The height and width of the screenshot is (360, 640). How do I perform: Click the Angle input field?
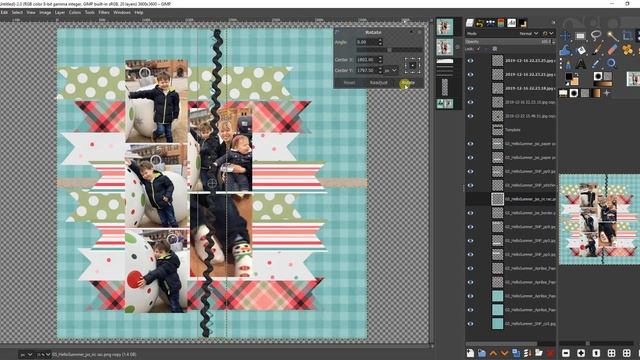[367, 42]
